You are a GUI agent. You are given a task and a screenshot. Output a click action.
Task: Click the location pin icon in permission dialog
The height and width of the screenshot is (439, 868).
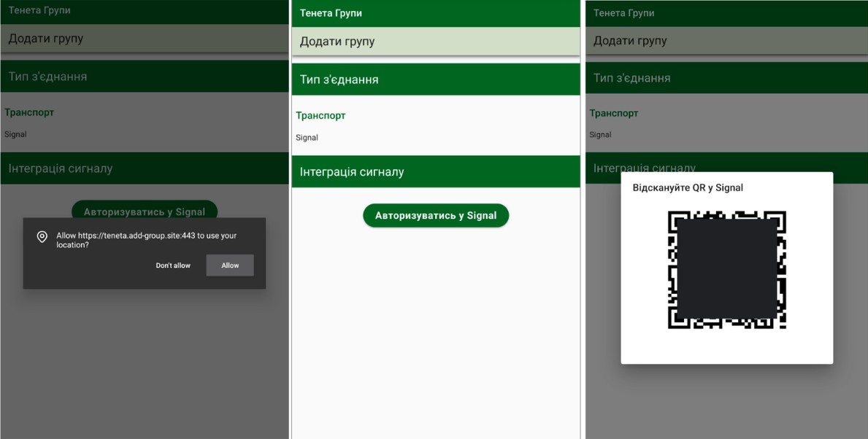coord(42,237)
